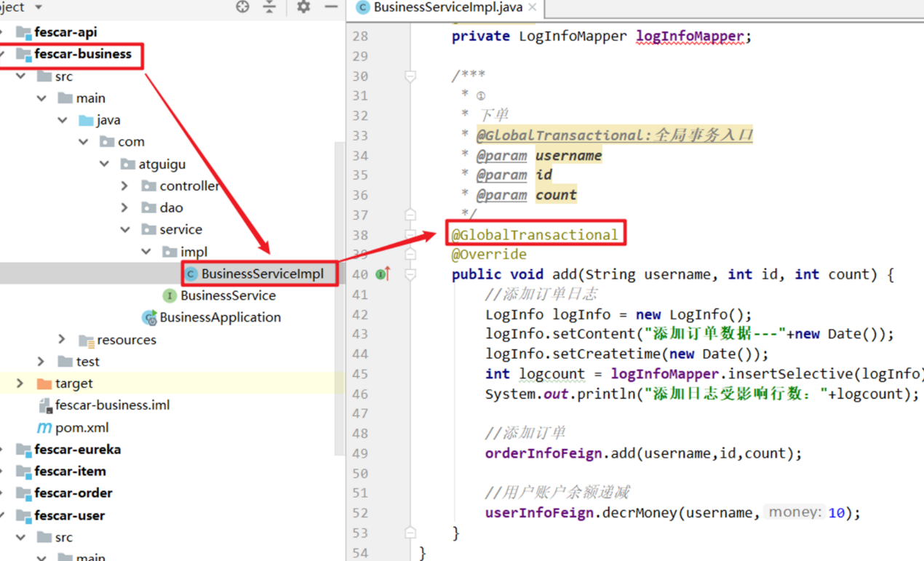Click the Maven pom.xml icon
The height and width of the screenshot is (561, 924).
(x=44, y=428)
